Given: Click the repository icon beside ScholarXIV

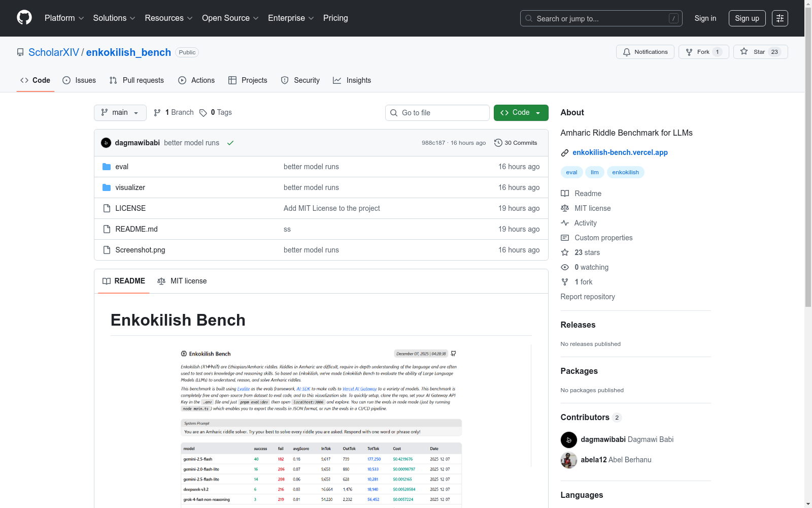Looking at the screenshot, I should [20, 52].
